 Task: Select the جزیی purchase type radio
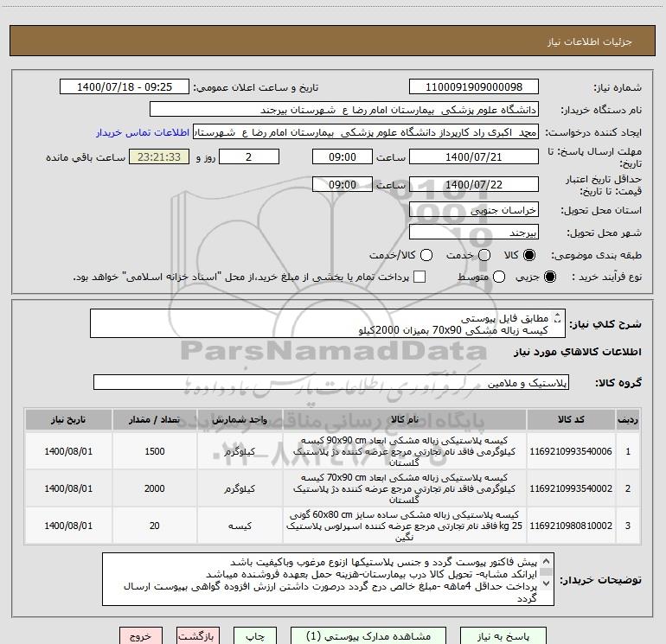(549, 277)
